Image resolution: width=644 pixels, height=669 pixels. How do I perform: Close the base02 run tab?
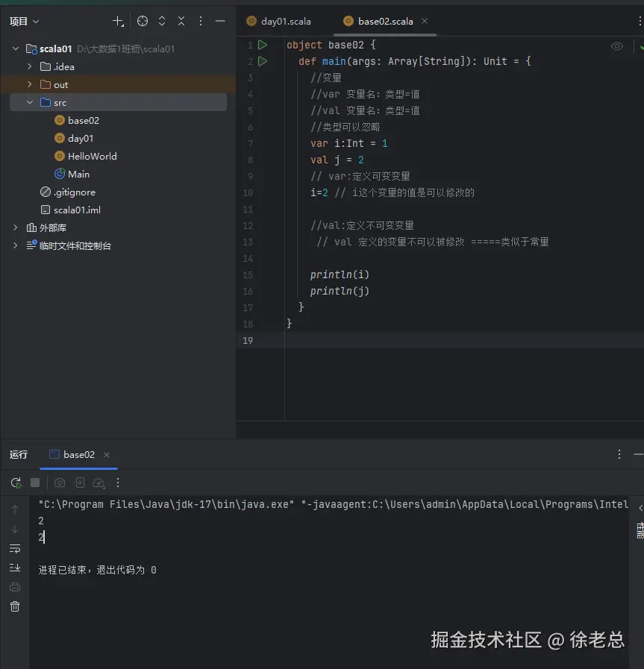107,455
